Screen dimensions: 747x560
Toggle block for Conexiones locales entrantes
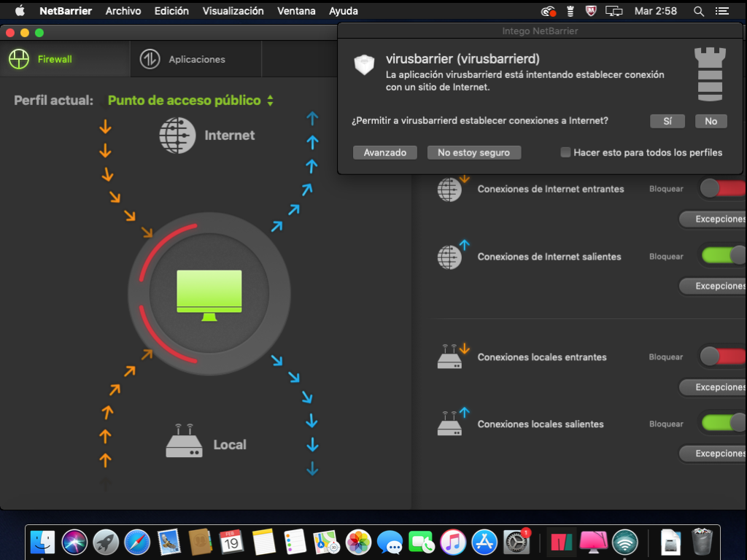click(723, 356)
